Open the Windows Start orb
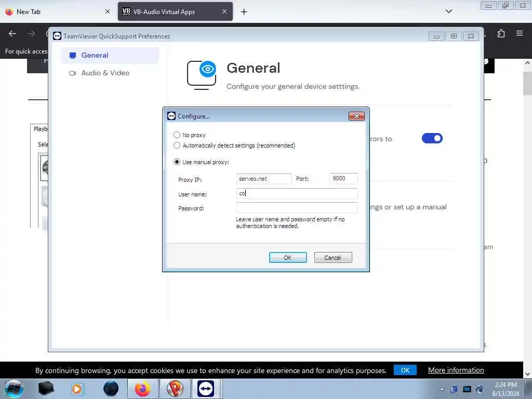Image resolution: width=532 pixels, height=399 pixels. click(14, 389)
